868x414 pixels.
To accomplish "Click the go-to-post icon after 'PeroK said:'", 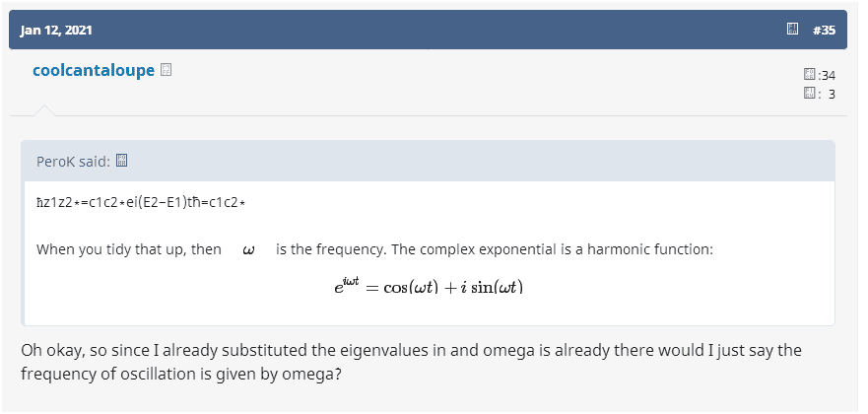I will coord(122,161).
